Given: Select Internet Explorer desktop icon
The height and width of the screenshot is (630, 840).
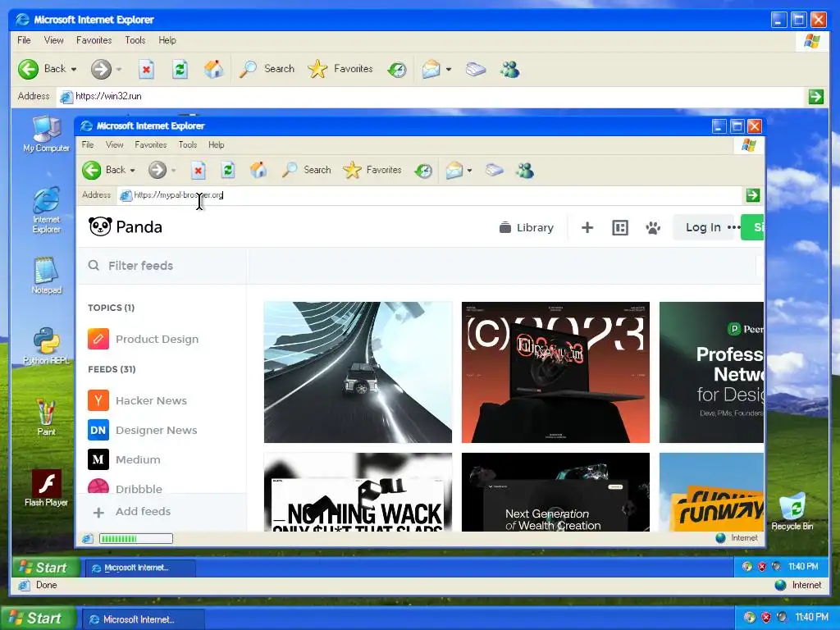Looking at the screenshot, I should 47,210.
